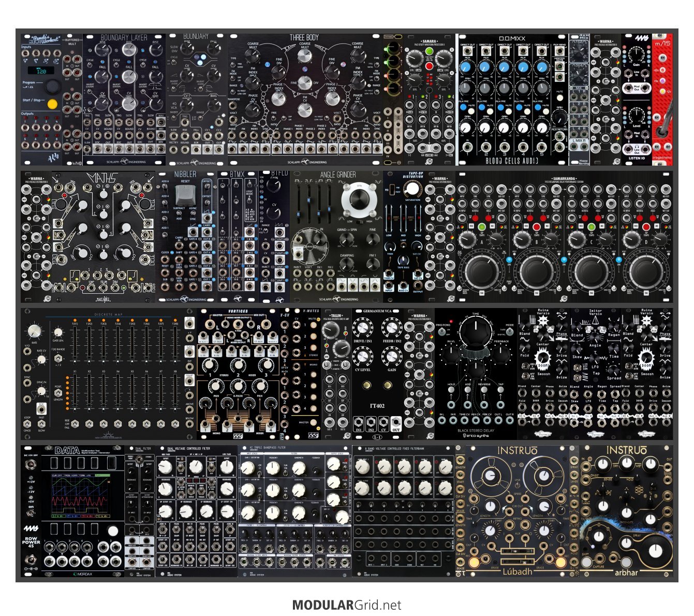Viewport: 694px width, 616px height.
Task: Click the Master mute button on V-Mutes
Action: tap(313, 422)
